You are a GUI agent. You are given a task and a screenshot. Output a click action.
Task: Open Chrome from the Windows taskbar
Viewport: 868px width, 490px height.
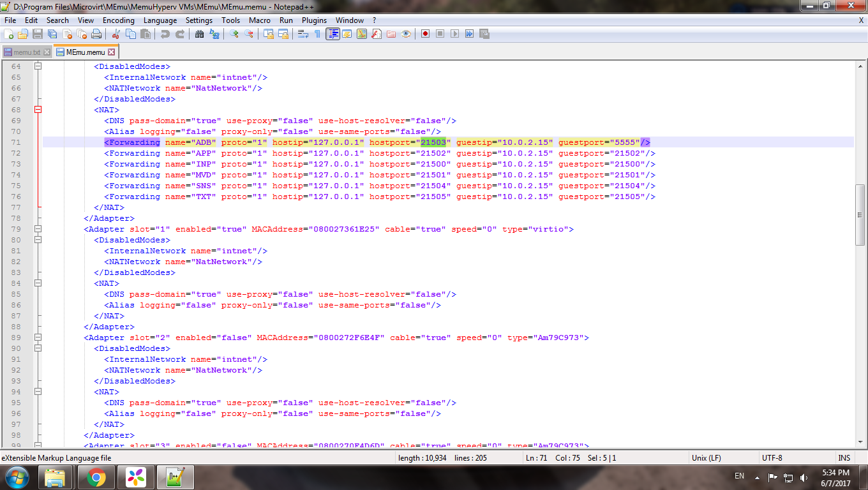(96, 477)
